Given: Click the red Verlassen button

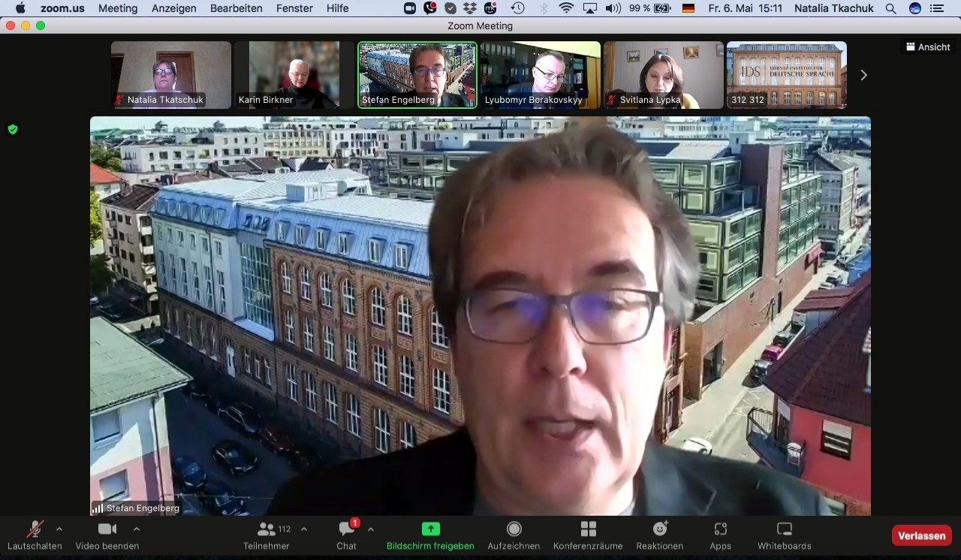Looking at the screenshot, I should [x=921, y=535].
